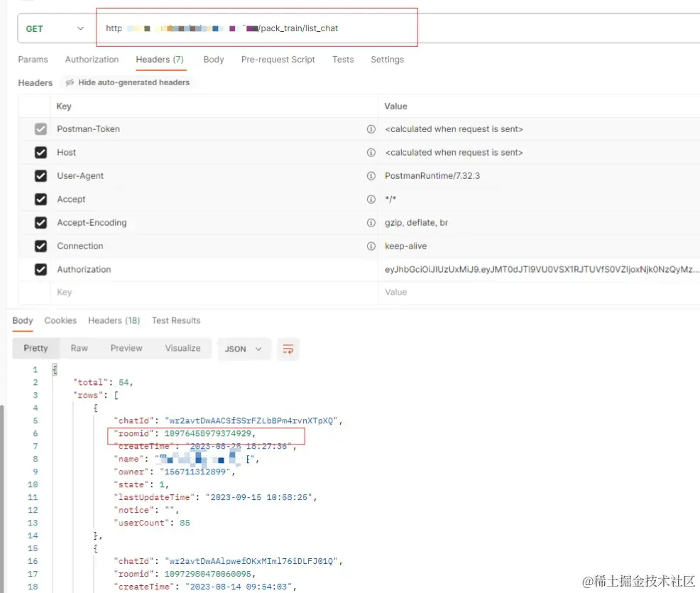Uncheck the Connection header checkbox
The image size is (700, 593).
point(40,246)
